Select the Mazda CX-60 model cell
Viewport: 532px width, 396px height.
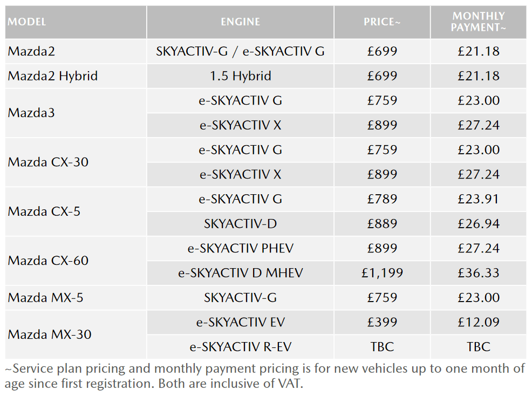click(76, 261)
